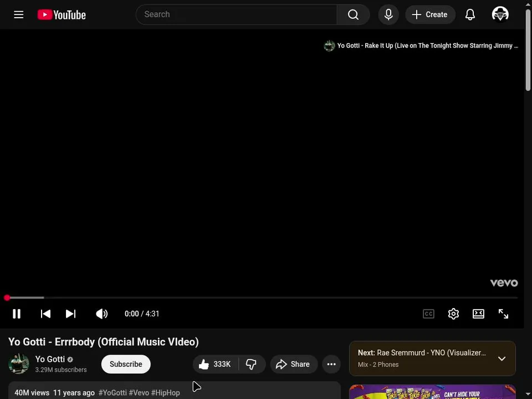
Task: Toggle closed captions CC
Action: [428, 314]
